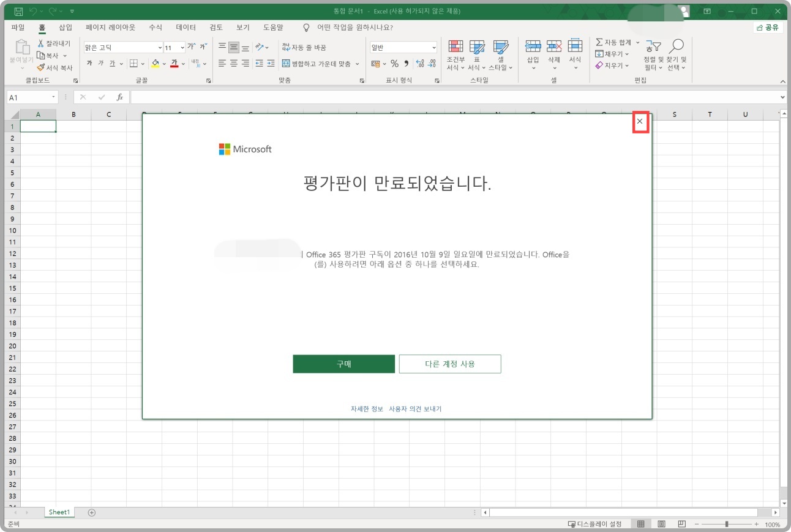Increase font size with the large 가 button
Image resolution: width=791 pixels, height=532 pixels.
191,47
